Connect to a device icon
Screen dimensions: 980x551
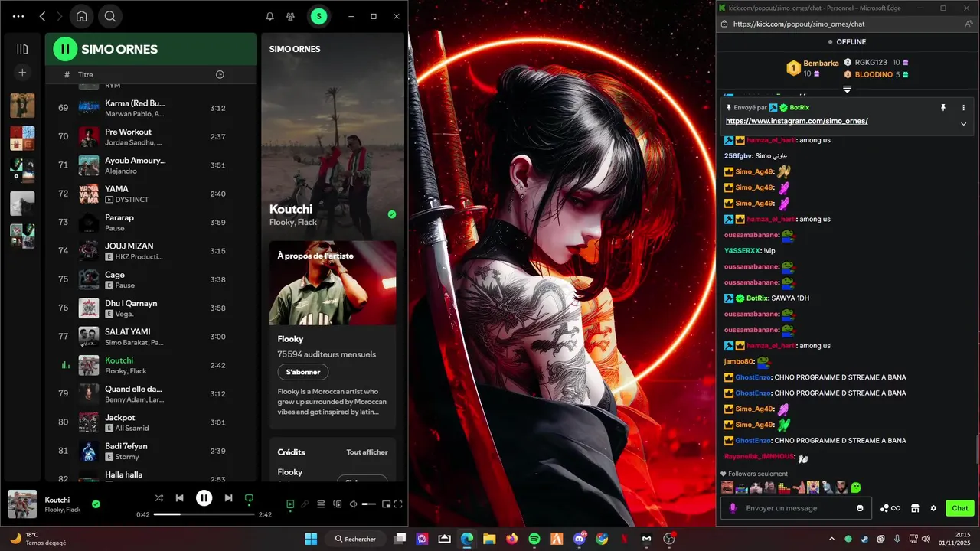tap(337, 504)
